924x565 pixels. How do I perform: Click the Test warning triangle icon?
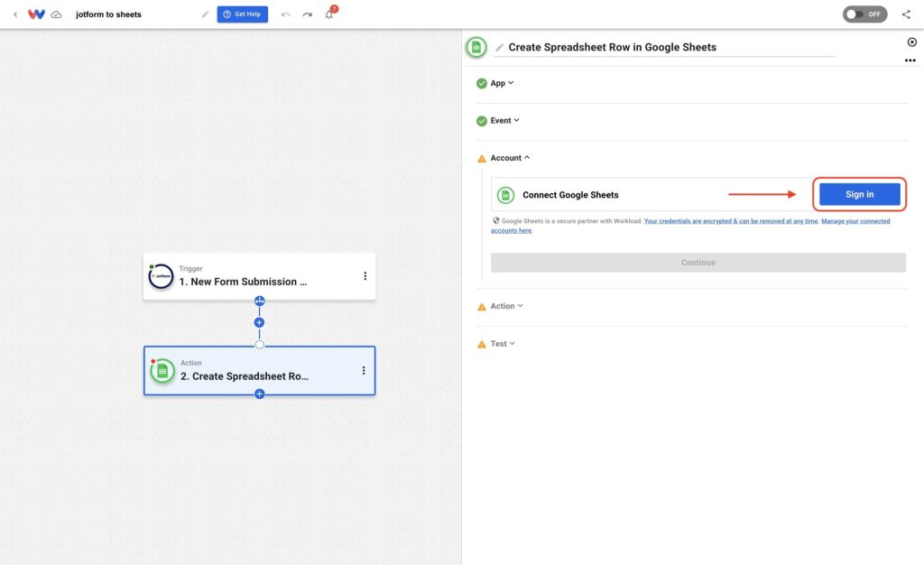click(x=482, y=344)
